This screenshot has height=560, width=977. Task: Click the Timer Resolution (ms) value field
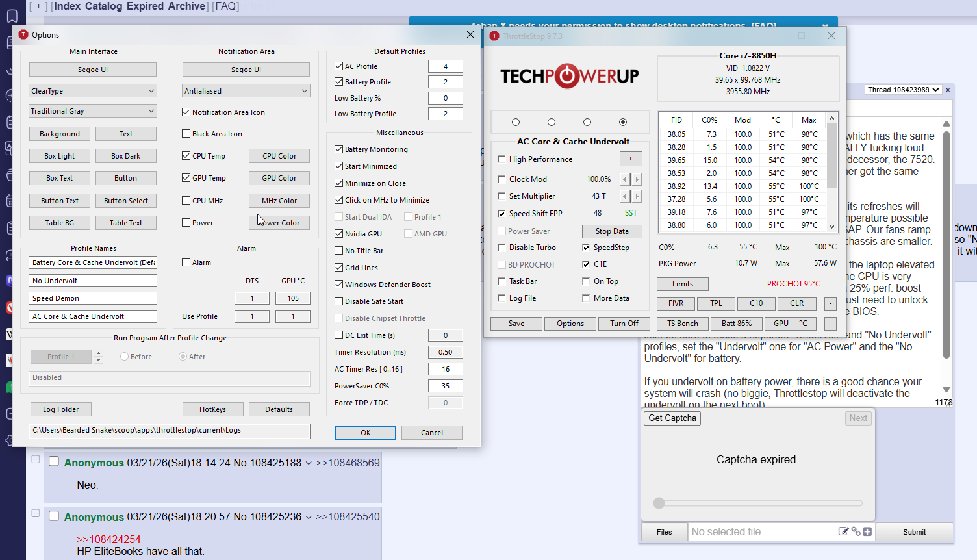point(446,352)
